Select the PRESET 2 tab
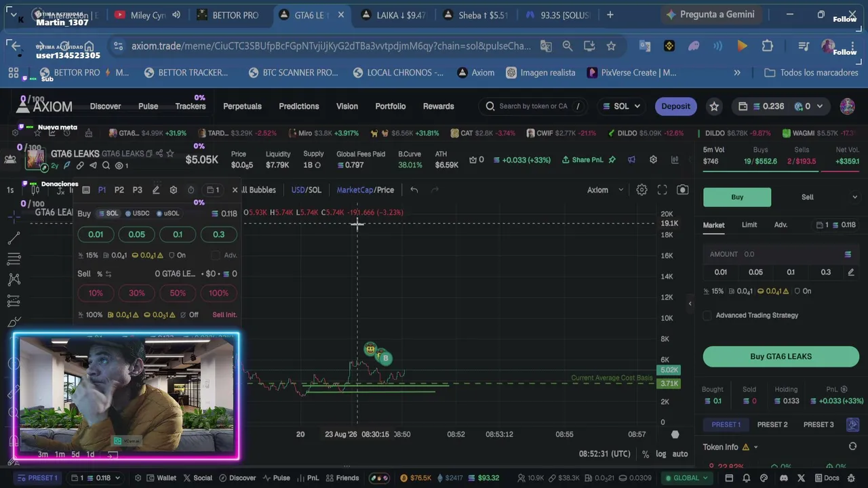 [772, 425]
